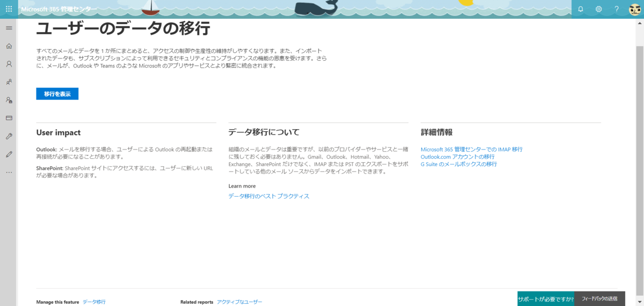Viewport: 644px width, 306px height.
Task: Expand the navigation hamburger menu
Action: click(x=9, y=27)
